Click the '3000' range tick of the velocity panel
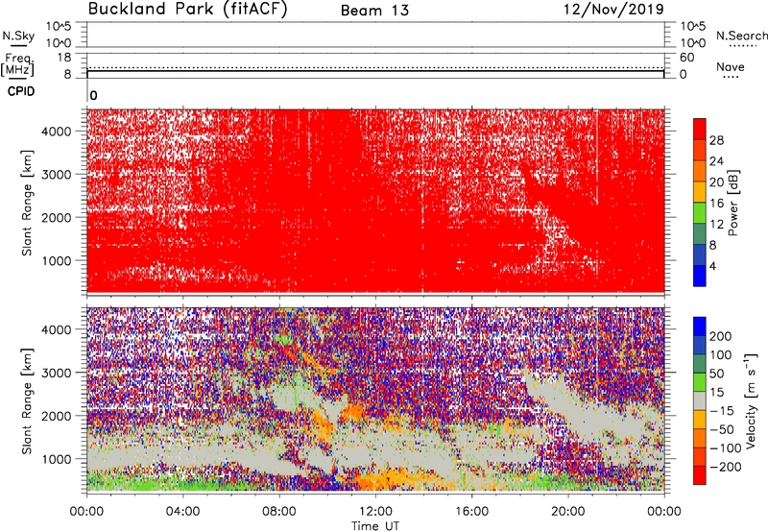 click(56, 373)
